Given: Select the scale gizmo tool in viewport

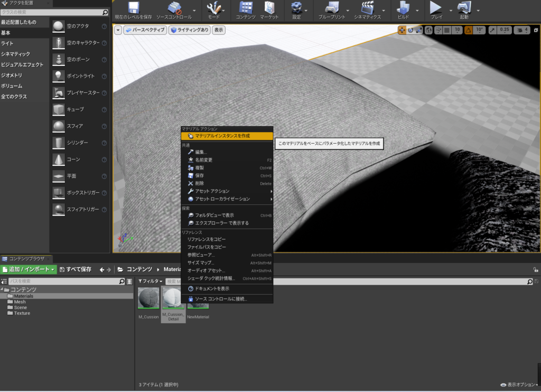Looking at the screenshot, I should pyautogui.click(x=418, y=30).
